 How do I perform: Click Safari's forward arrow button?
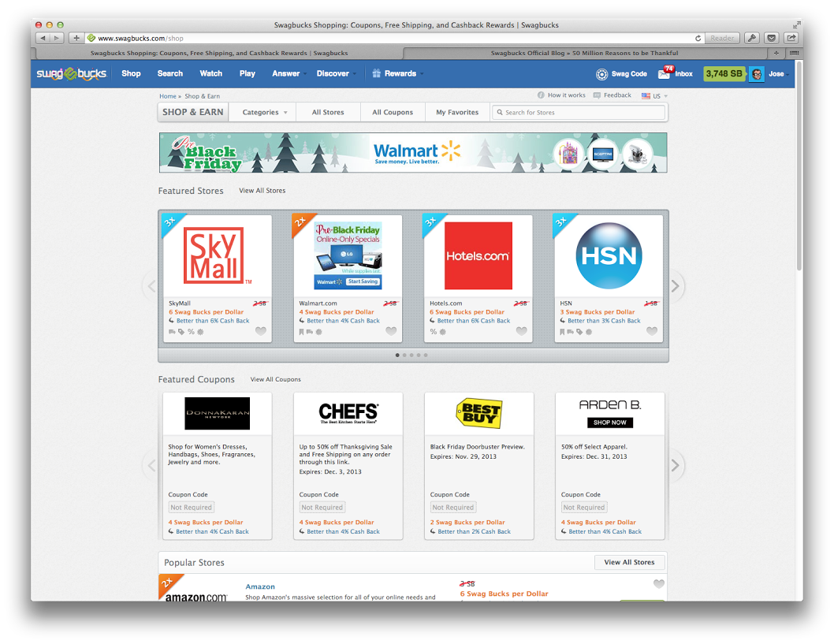click(57, 39)
